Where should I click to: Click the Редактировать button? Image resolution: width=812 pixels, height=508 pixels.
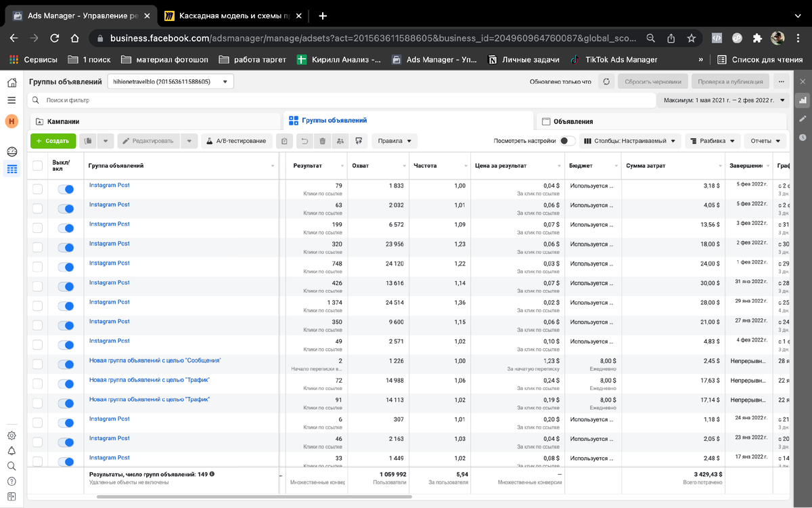150,141
